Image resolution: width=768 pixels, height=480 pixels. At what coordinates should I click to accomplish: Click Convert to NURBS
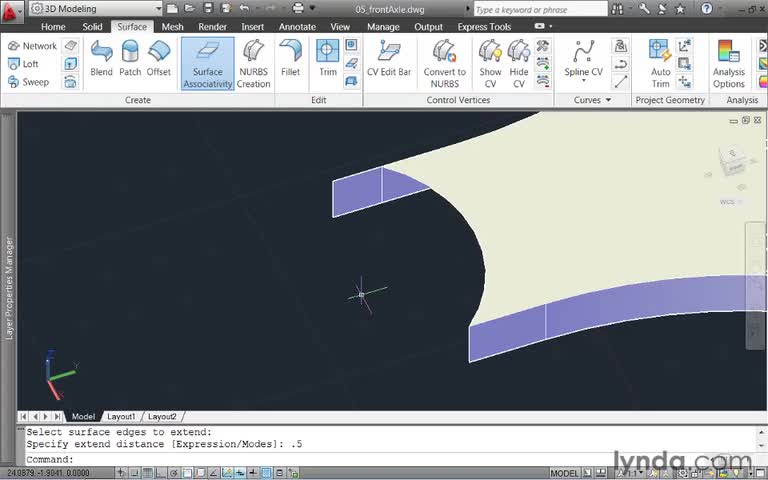click(x=444, y=64)
